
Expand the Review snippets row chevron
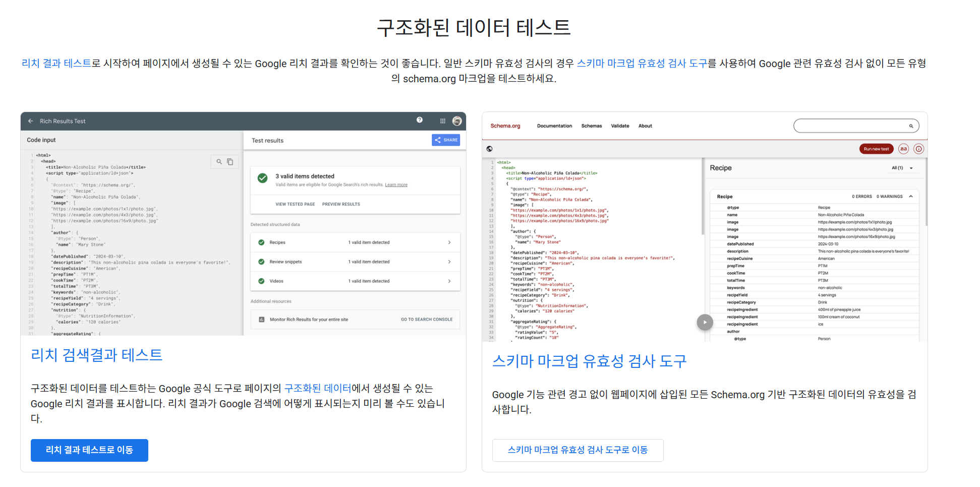(x=449, y=262)
